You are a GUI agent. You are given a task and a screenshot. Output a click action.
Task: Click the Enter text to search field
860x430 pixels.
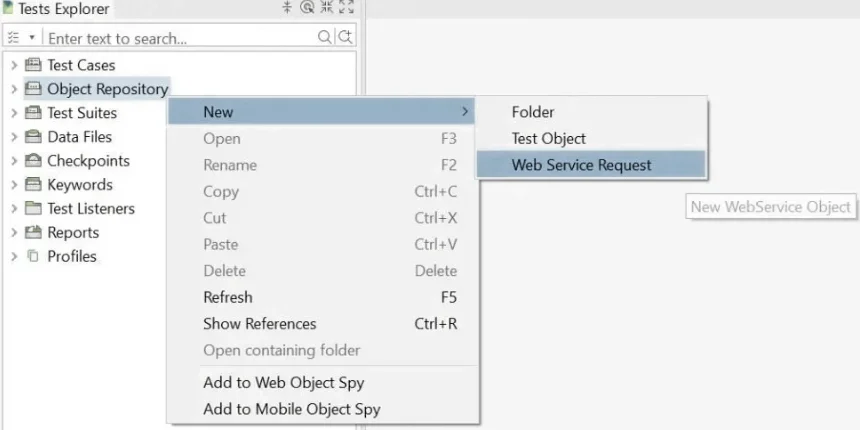tap(180, 38)
